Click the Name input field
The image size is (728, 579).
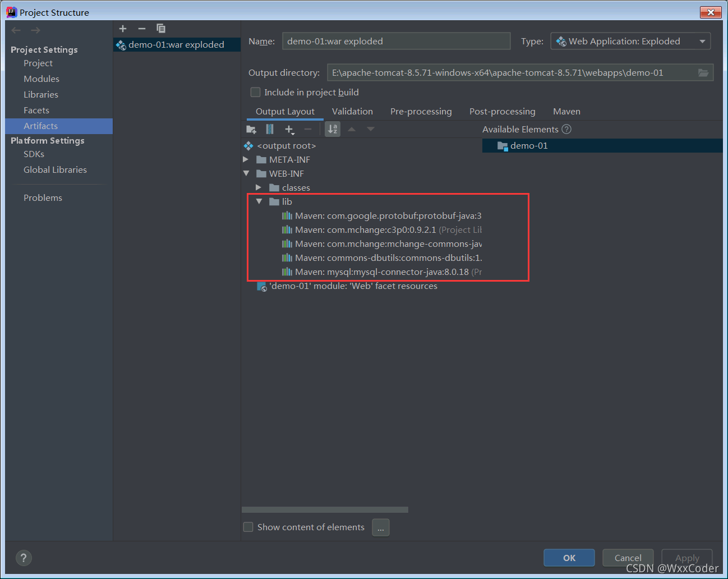point(396,40)
